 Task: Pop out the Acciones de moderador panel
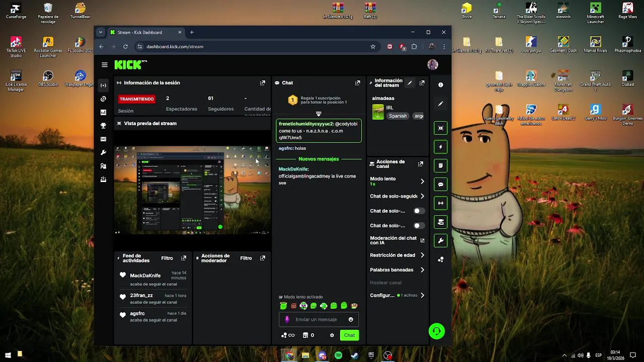pyautogui.click(x=263, y=258)
